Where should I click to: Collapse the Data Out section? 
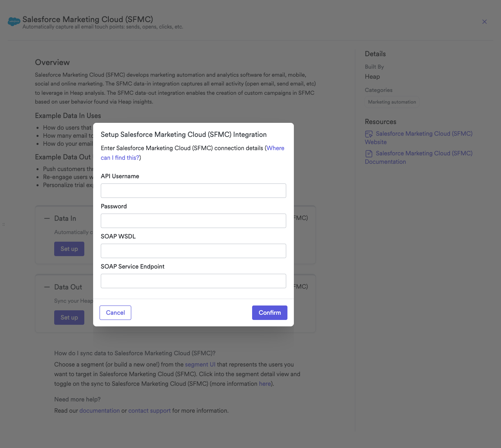[47, 287]
